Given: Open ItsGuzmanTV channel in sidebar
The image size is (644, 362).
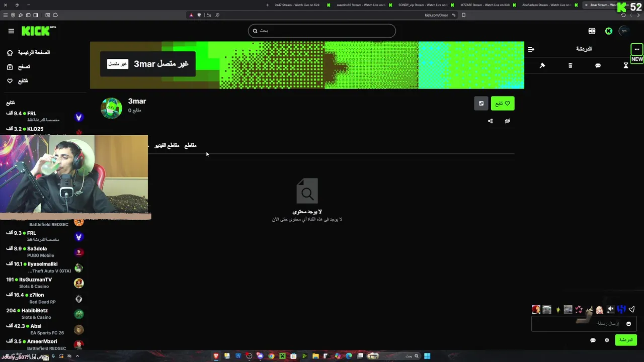Looking at the screenshot, I should (44, 283).
